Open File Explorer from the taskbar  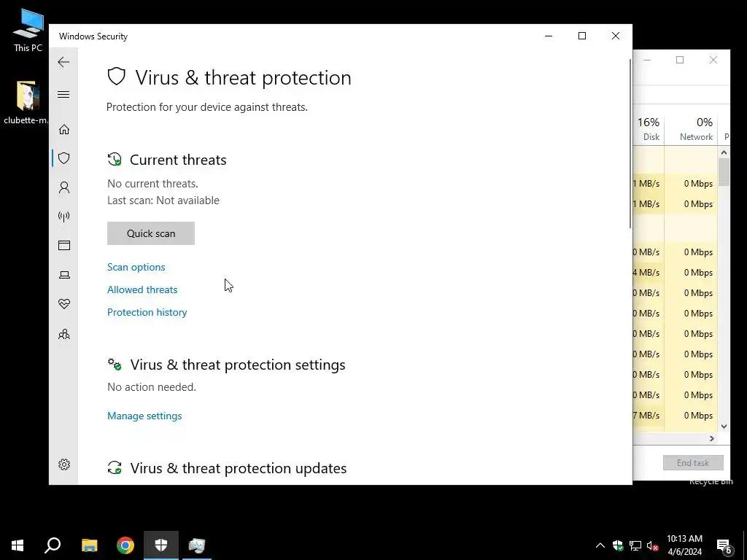(x=89, y=545)
